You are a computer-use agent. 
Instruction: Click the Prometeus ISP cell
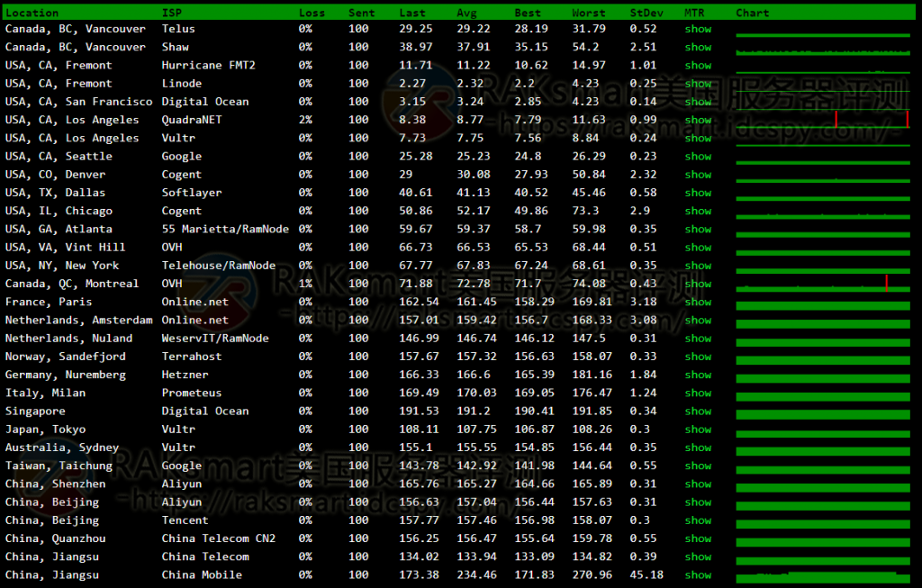click(192, 394)
